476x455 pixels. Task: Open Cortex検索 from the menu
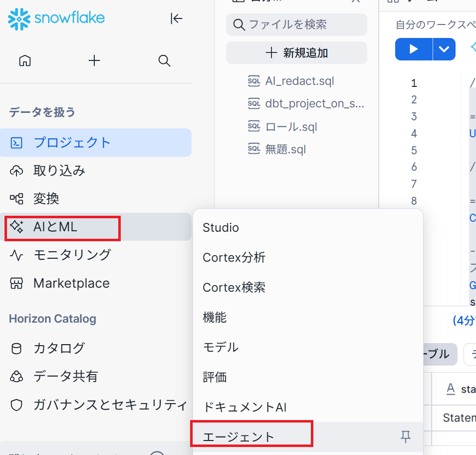234,287
